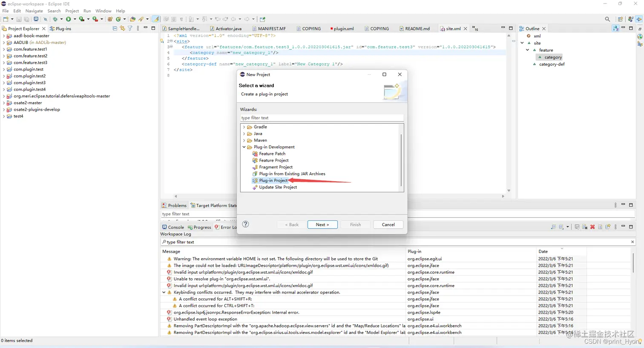Screen dimensions: 644x348
Task: Click the Debug bug toolbar icon
Action: click(55, 19)
